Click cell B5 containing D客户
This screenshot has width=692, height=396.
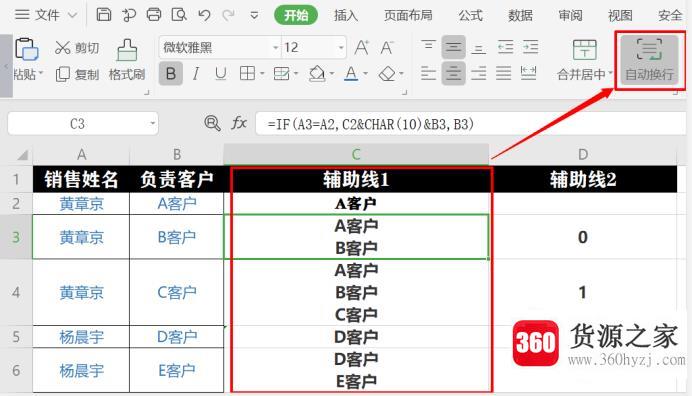click(x=177, y=337)
